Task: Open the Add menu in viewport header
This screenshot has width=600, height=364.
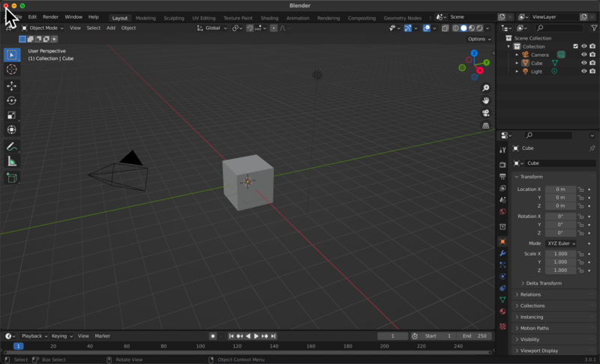Action: point(111,28)
